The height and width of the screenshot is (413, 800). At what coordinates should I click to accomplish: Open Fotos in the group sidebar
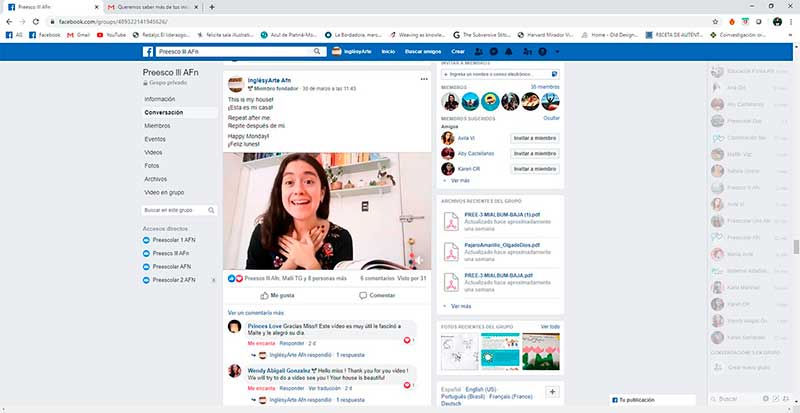pos(152,165)
